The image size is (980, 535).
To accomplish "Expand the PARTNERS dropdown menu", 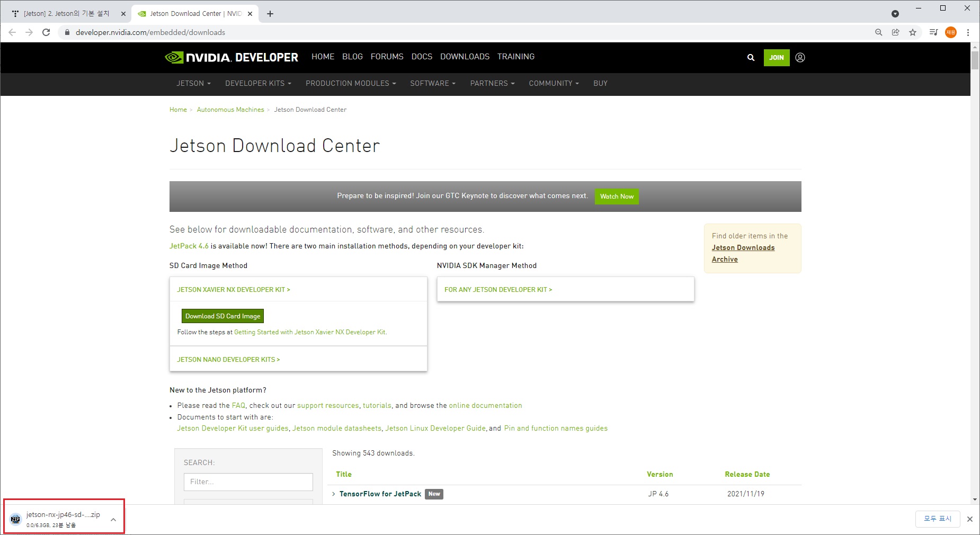I will pos(492,84).
